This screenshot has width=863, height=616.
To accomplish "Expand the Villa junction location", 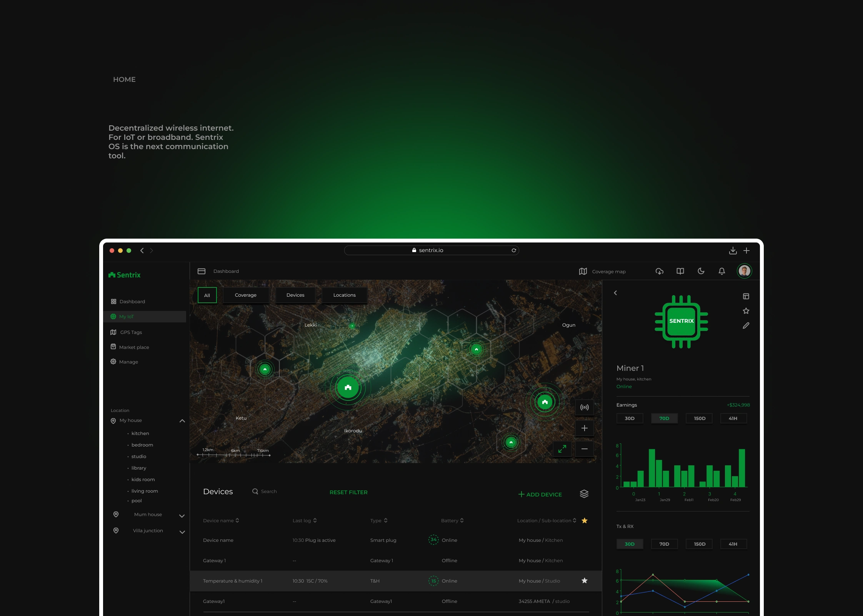I will pos(182,532).
